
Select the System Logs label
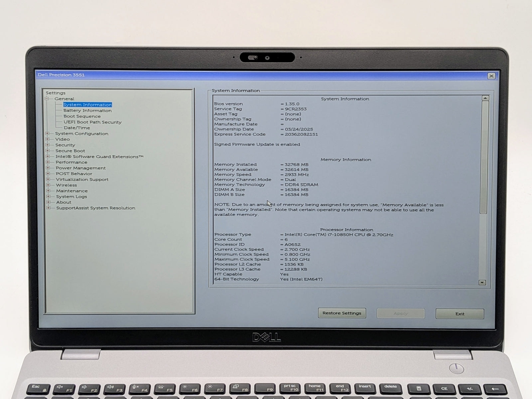coord(71,197)
